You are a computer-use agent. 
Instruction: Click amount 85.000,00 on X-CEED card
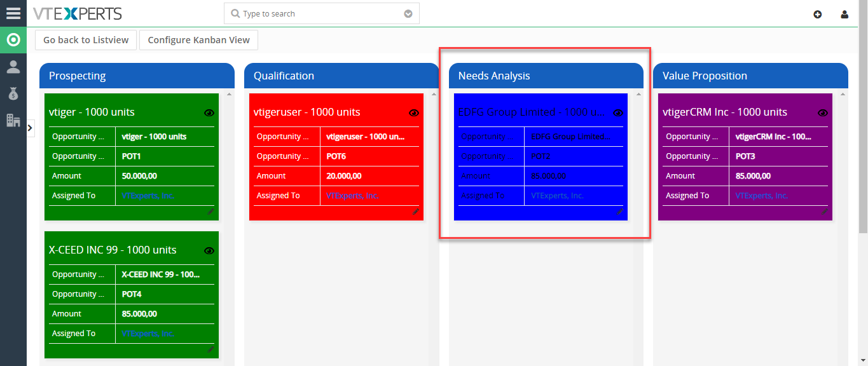[x=139, y=314]
